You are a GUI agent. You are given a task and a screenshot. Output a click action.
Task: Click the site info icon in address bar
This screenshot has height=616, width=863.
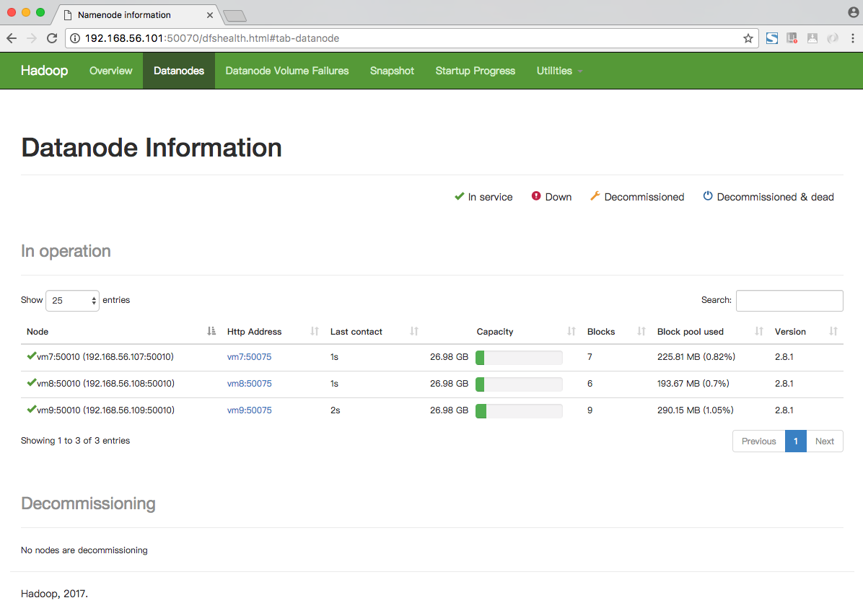(75, 38)
